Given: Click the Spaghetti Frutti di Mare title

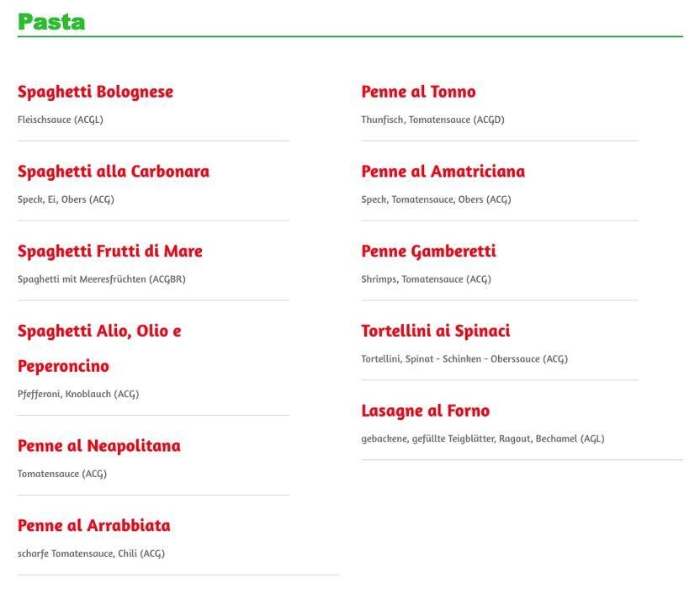Looking at the screenshot, I should pos(110,252).
